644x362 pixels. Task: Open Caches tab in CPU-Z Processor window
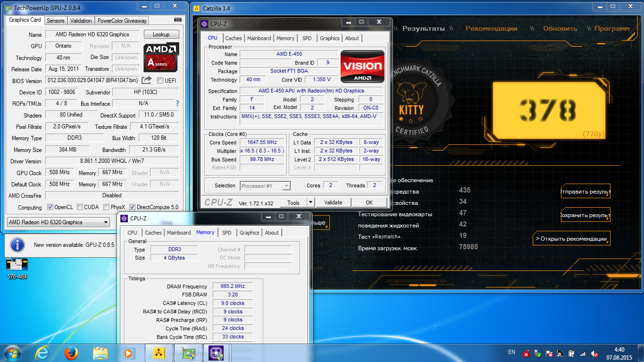(x=233, y=38)
